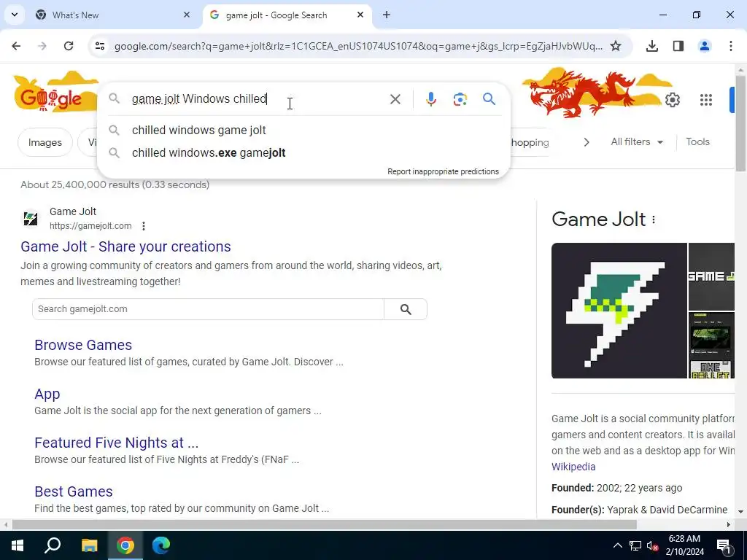The height and width of the screenshot is (560, 747).
Task: Open a new browser tab
Action: [387, 15]
